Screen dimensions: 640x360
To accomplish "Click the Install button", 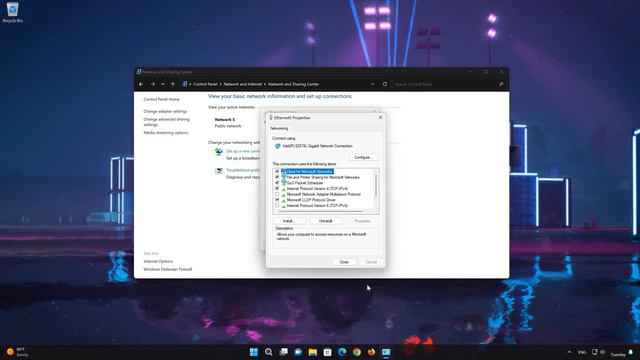I will pyautogui.click(x=289, y=221).
